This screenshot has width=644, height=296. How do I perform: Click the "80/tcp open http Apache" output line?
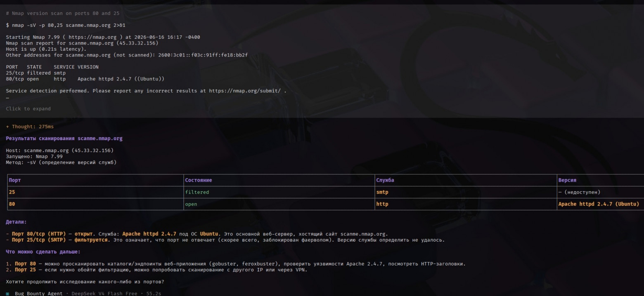[x=85, y=79]
